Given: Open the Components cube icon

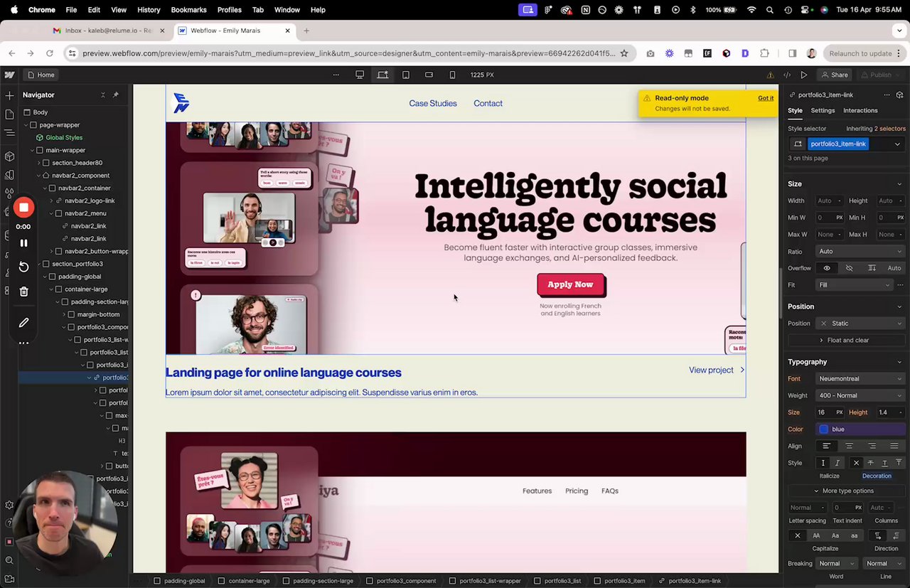Looking at the screenshot, I should (9, 156).
